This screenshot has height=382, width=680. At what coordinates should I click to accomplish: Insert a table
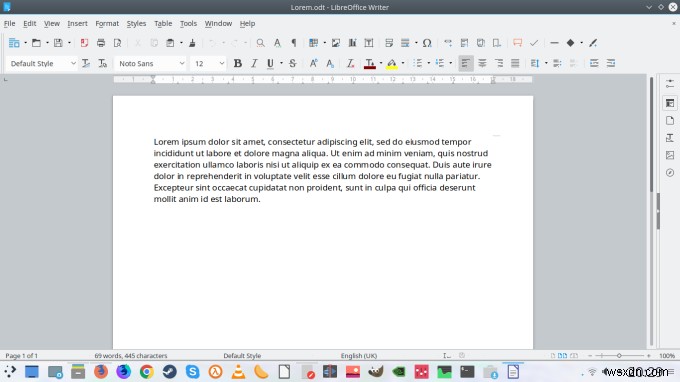pos(313,43)
